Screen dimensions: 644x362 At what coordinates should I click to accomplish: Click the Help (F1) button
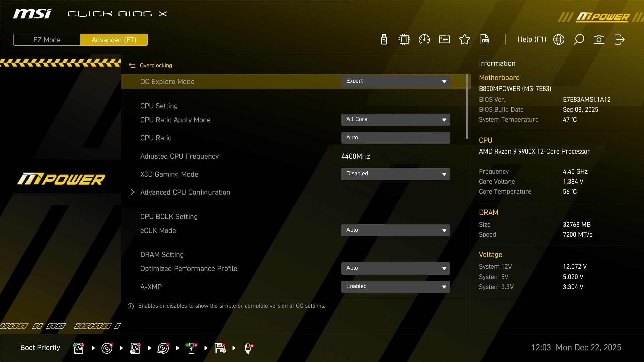click(532, 39)
